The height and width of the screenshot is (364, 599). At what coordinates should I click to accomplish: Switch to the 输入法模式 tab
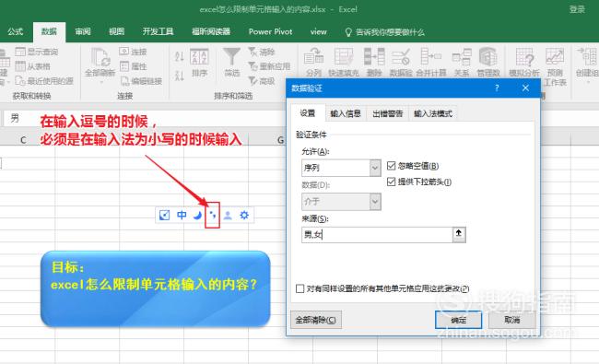click(x=433, y=113)
